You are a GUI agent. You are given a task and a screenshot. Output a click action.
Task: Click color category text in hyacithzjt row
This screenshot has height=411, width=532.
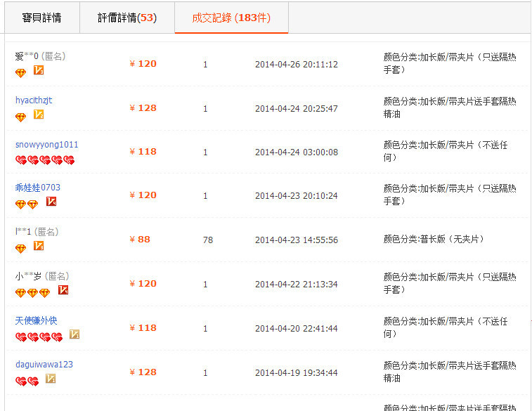[x=450, y=107]
